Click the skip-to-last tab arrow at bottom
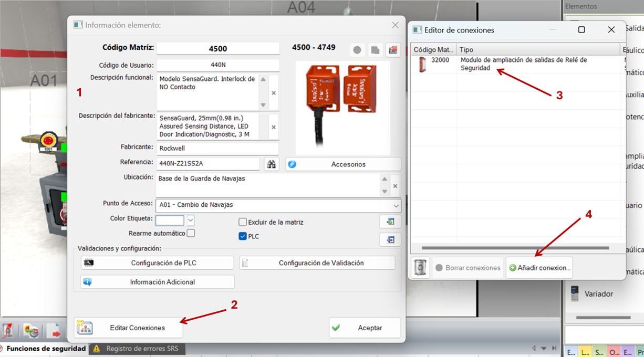Screen dimensions: 644x357 554,348
